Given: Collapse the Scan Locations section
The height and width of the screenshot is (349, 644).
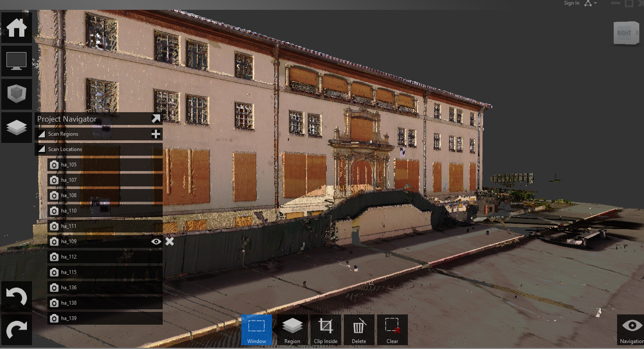Looking at the screenshot, I should tap(41, 149).
